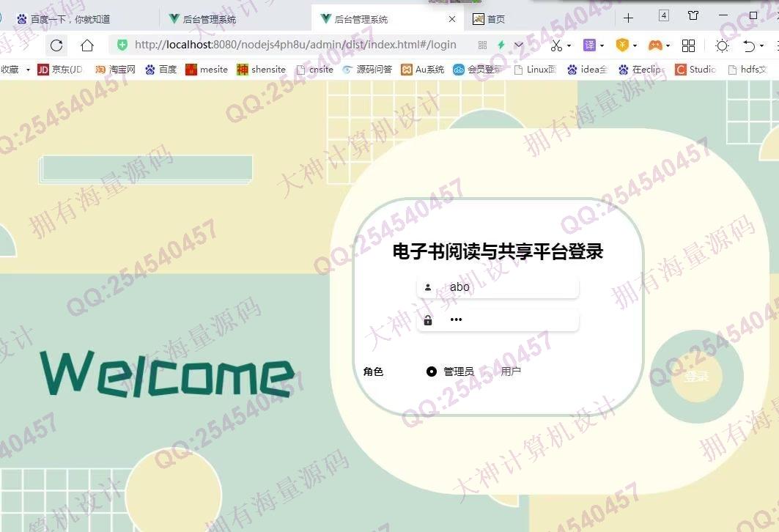Image resolution: width=779 pixels, height=532 pixels.
Task: Toggle the sun brightness mode icon
Action: 722,45
